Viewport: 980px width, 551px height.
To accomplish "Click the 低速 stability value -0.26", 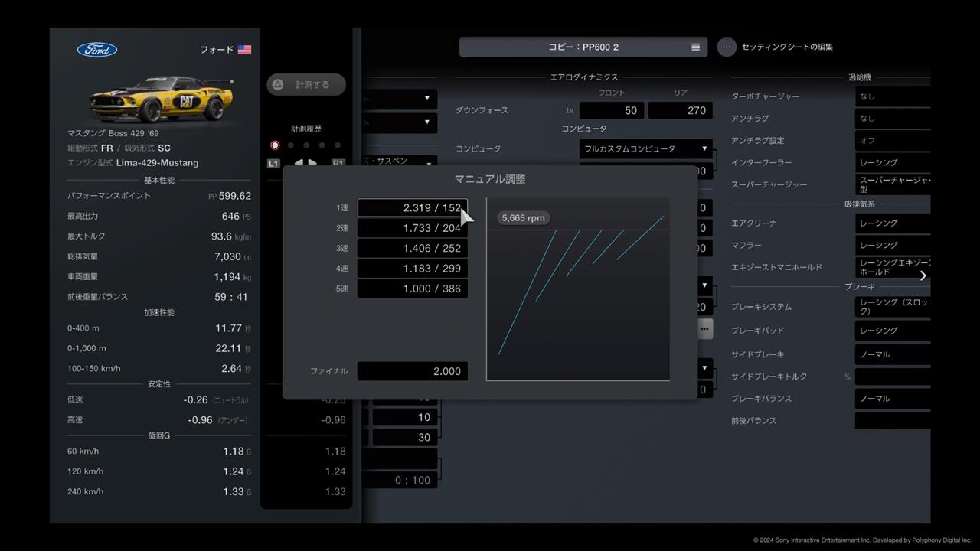I will (x=196, y=400).
